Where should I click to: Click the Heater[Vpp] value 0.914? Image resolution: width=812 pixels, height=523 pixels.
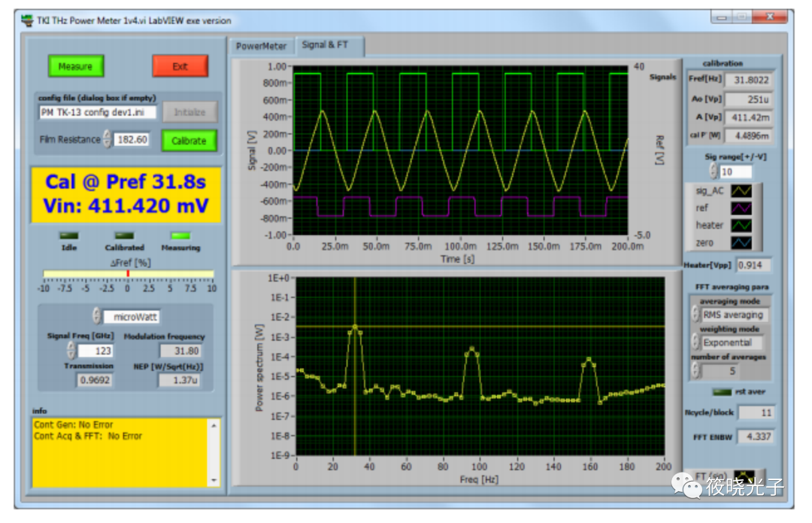[753, 265]
